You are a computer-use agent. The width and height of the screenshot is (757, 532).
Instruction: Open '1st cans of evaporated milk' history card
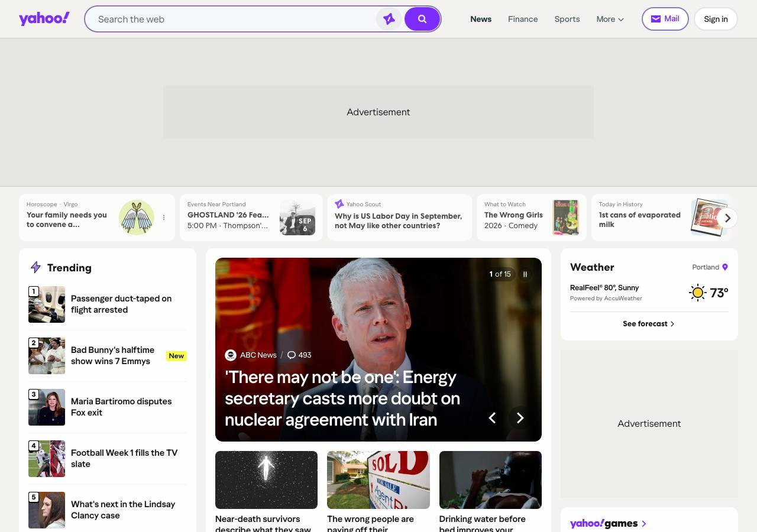tap(639, 220)
